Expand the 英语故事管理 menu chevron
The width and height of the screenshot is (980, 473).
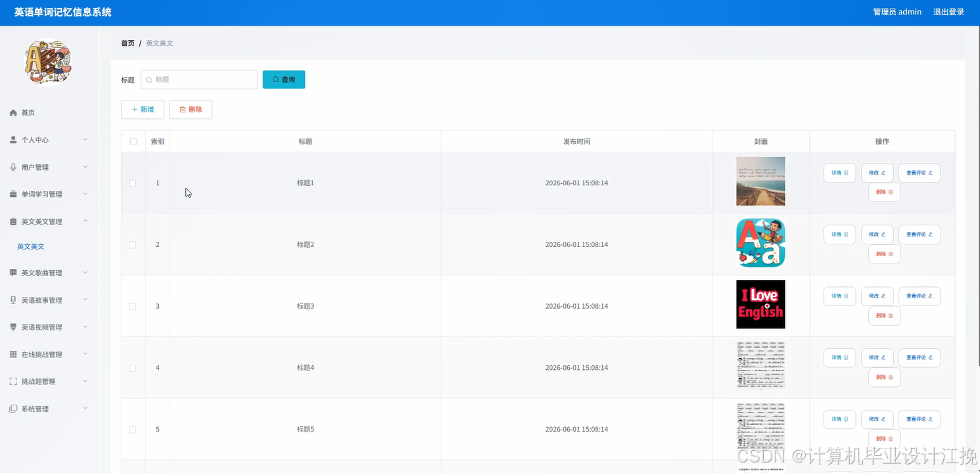pyautogui.click(x=85, y=300)
